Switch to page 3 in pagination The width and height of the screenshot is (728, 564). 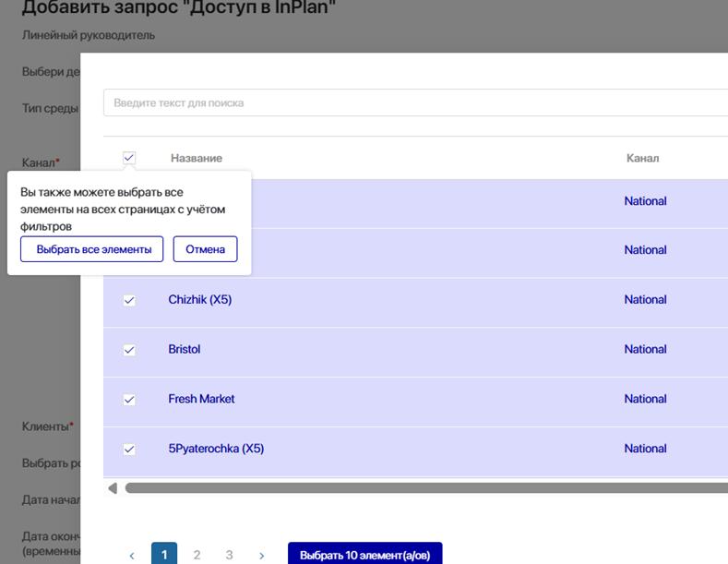click(229, 555)
